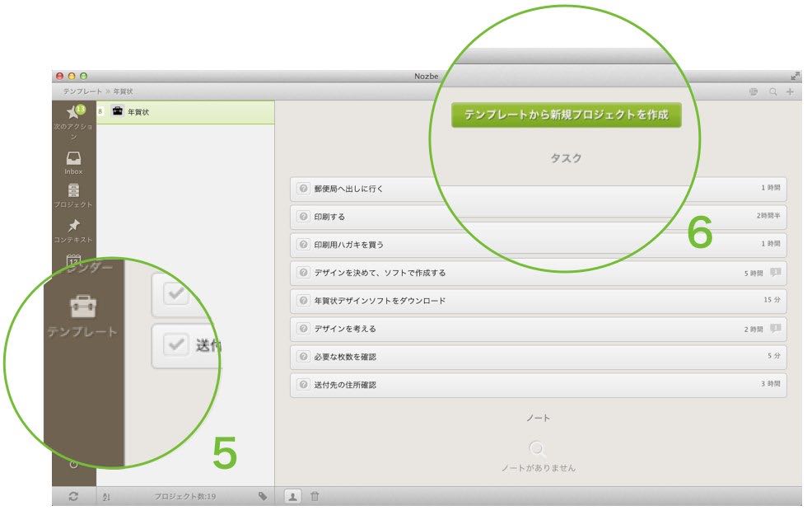Image resolution: width=812 pixels, height=515 pixels.
Task: Click テンプレートから新規プロジェクトを作成 button
Action: pyautogui.click(x=566, y=115)
